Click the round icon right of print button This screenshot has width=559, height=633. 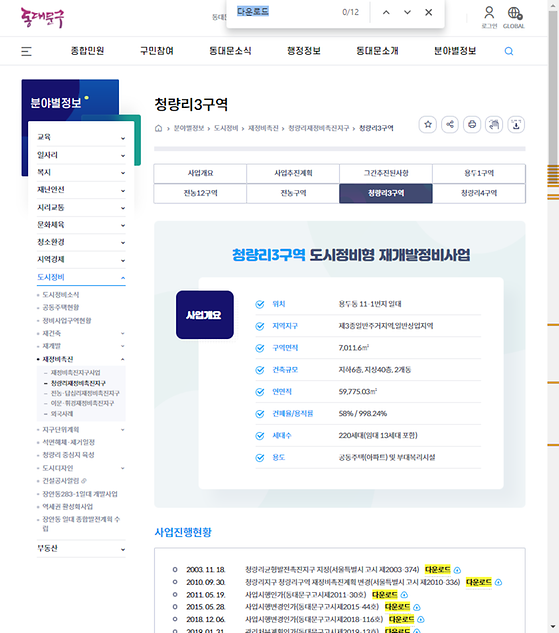coord(494,124)
